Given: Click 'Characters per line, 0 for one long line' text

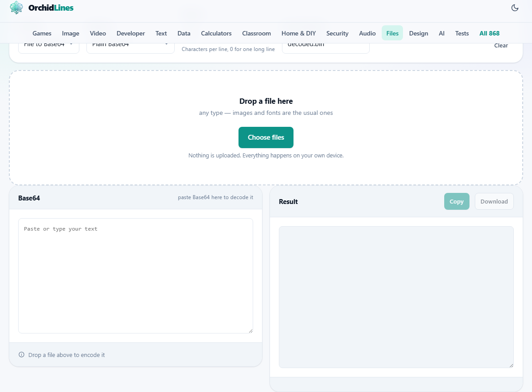Looking at the screenshot, I should 228,49.
